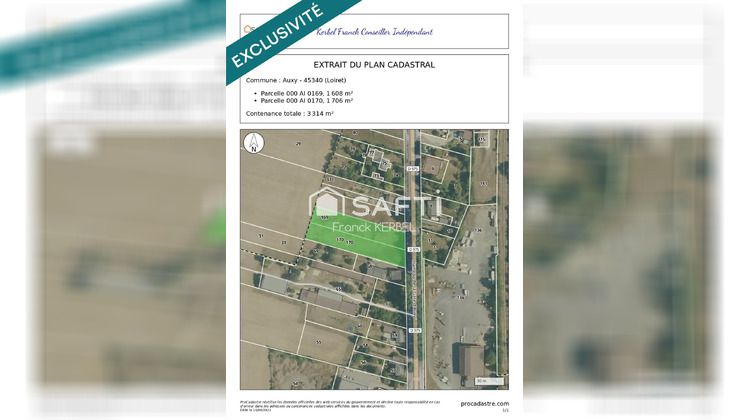The image size is (750, 420).
Task: Click the bottom D 975 road label
Action: click(x=415, y=331)
